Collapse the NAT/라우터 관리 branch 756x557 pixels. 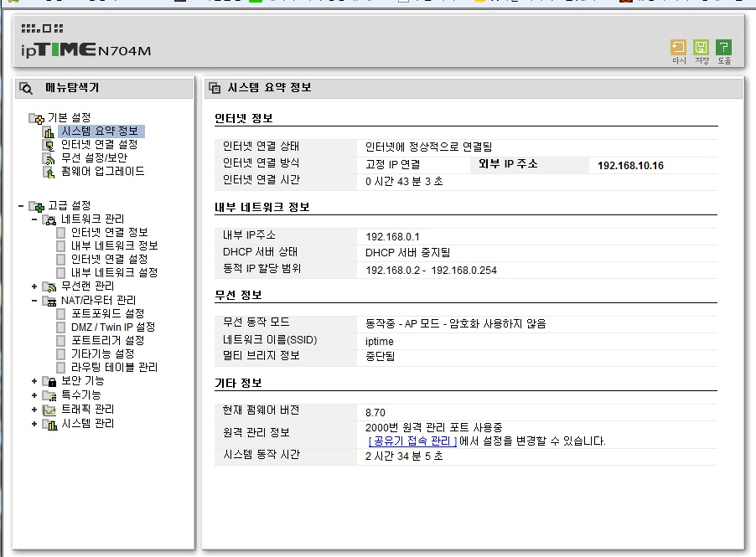[x=34, y=301]
